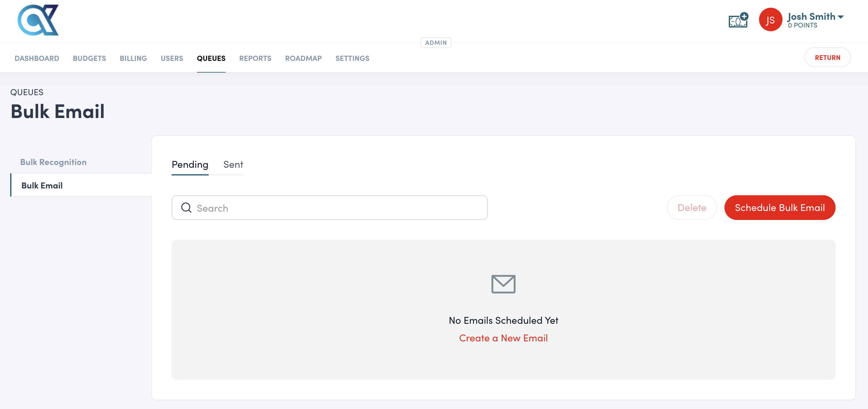Viewport: 868px width, 409px height.
Task: Open the Queues menu item
Action: point(211,58)
